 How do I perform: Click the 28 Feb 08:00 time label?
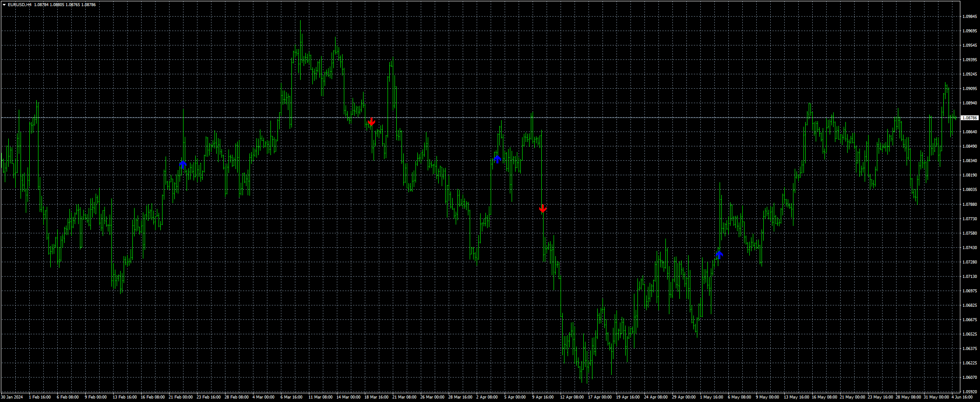pos(236,397)
